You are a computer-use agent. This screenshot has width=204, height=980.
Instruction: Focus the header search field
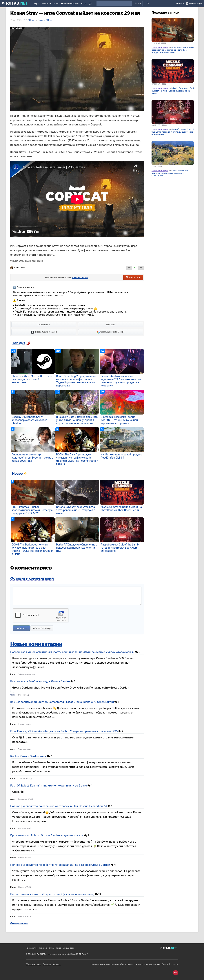[x=114, y=3]
